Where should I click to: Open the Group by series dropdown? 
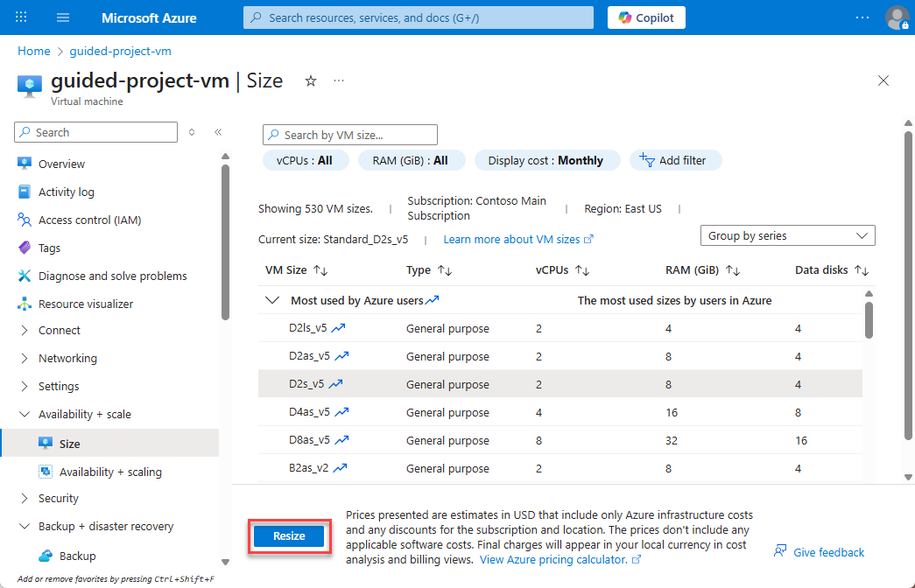tap(788, 235)
